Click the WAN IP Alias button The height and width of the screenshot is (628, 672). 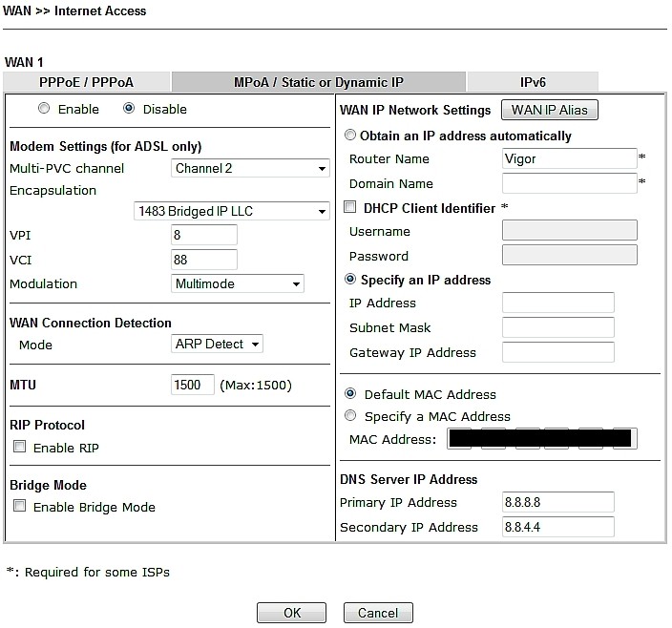pos(550,110)
